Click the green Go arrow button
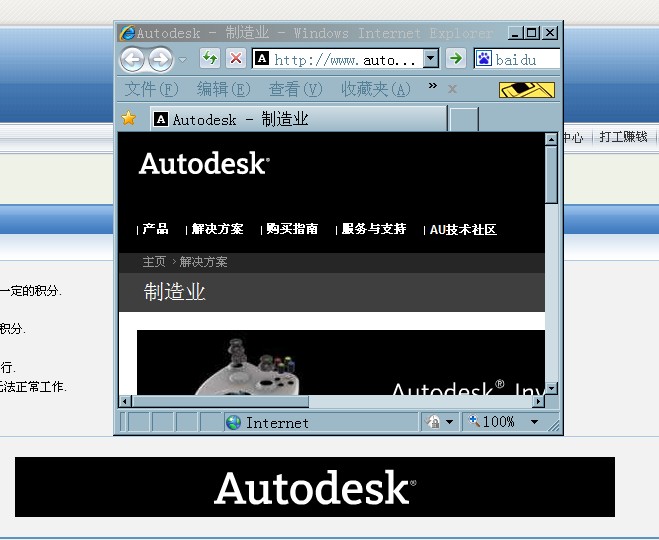This screenshot has width=659, height=540. pos(456,58)
